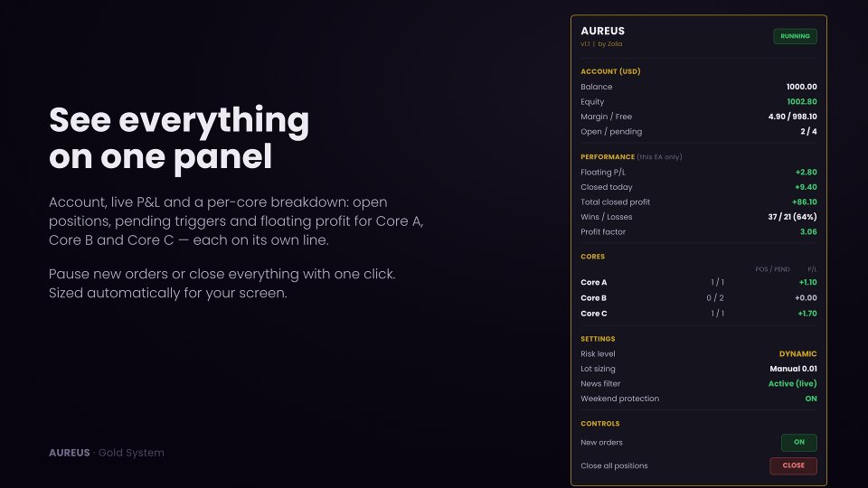868x488 pixels.
Task: Click the DYNAMIC risk level value
Action: pyautogui.click(x=797, y=353)
